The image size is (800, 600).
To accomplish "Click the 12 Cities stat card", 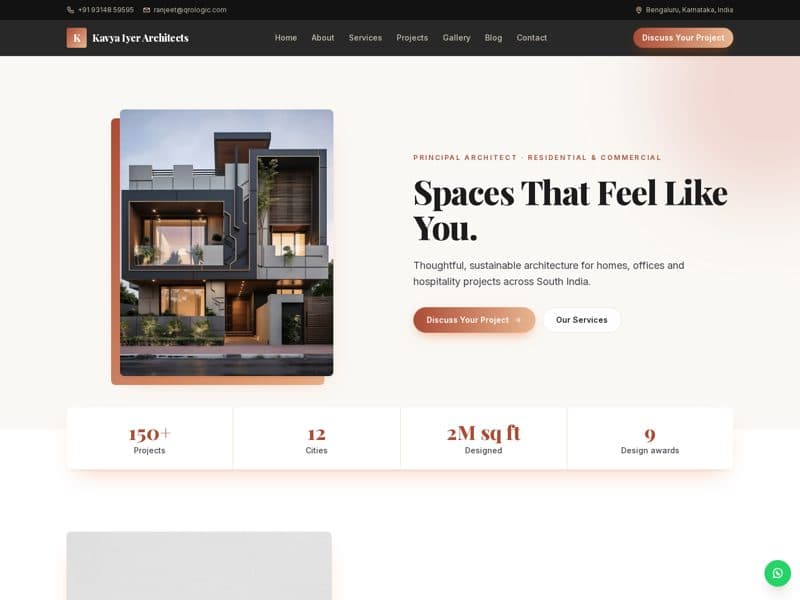I will (x=316, y=439).
